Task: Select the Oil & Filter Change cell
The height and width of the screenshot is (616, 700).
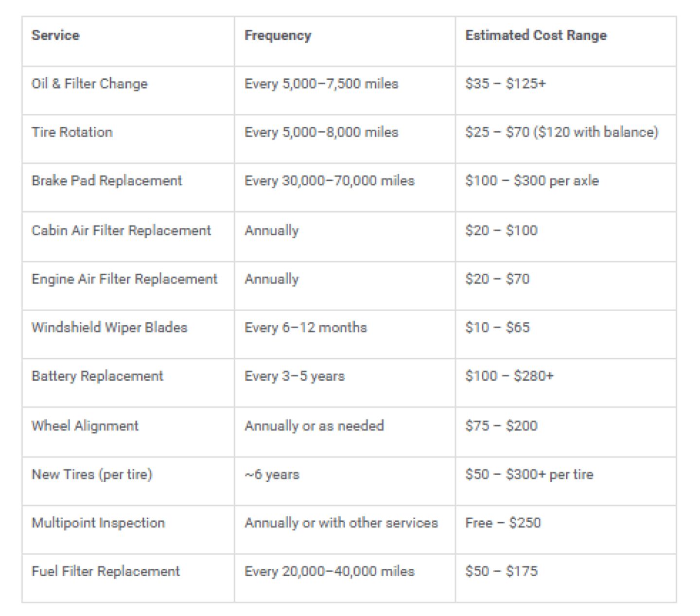Action: [x=89, y=84]
